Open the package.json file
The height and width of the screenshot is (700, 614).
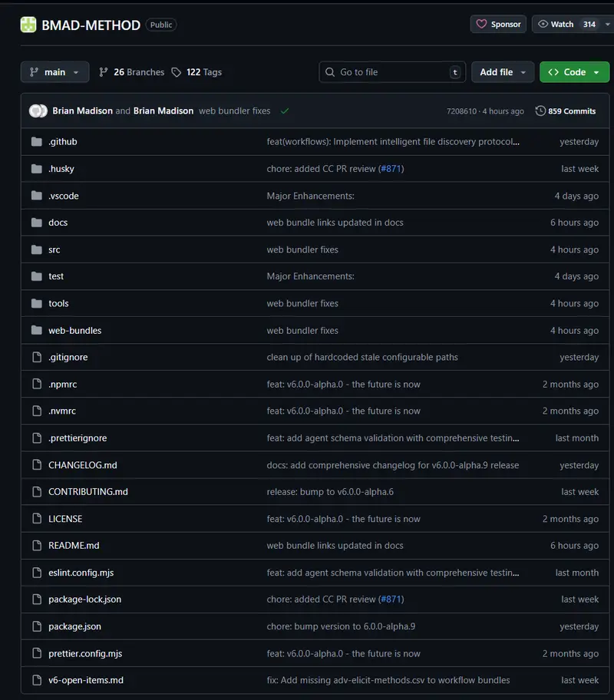pos(74,626)
